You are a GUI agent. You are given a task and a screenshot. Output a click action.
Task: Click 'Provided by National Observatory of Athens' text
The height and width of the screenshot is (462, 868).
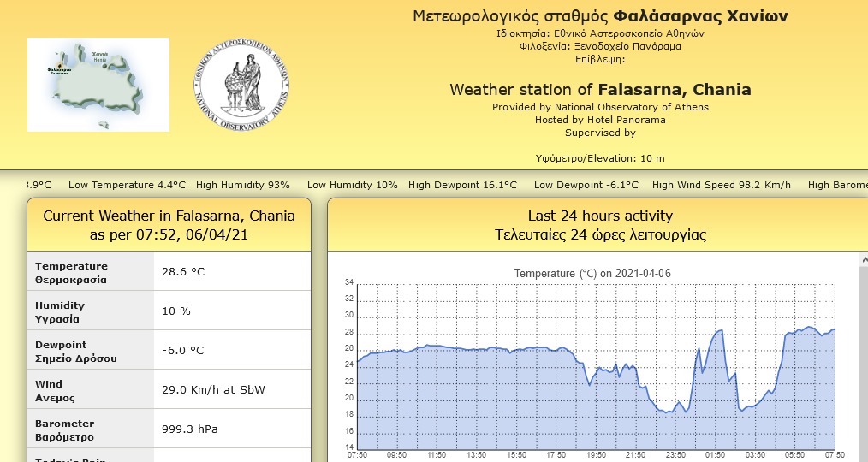click(x=600, y=107)
